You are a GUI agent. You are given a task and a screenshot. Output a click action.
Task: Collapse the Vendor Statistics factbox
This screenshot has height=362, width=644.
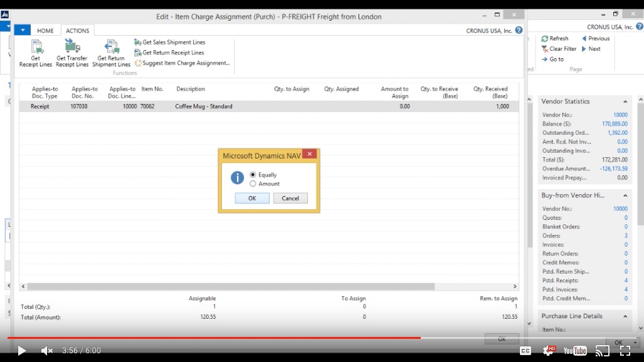tap(625, 101)
